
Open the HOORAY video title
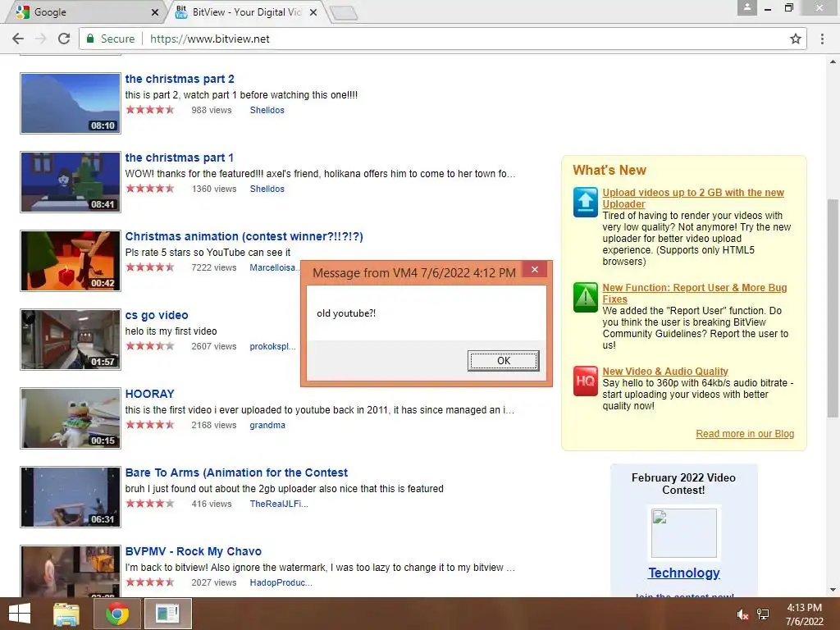coord(149,394)
